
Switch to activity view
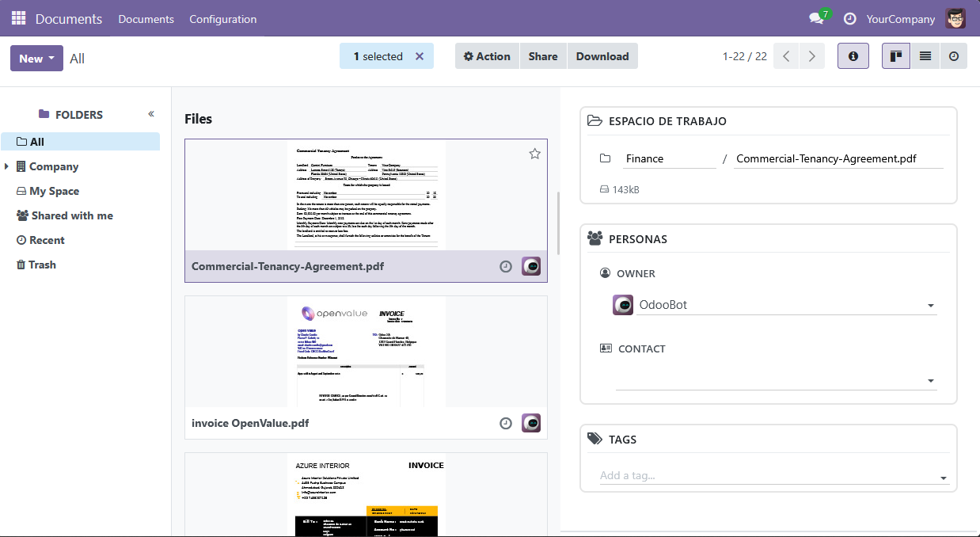[953, 56]
